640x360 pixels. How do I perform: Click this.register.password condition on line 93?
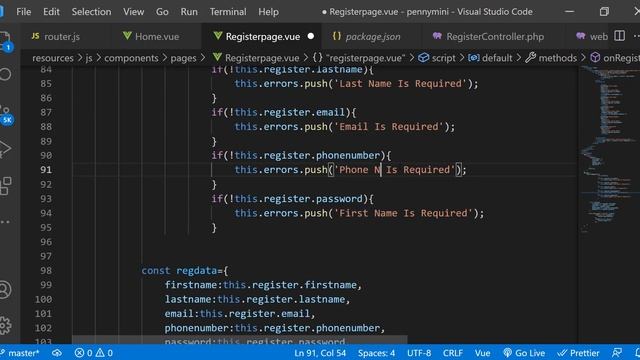click(x=298, y=199)
